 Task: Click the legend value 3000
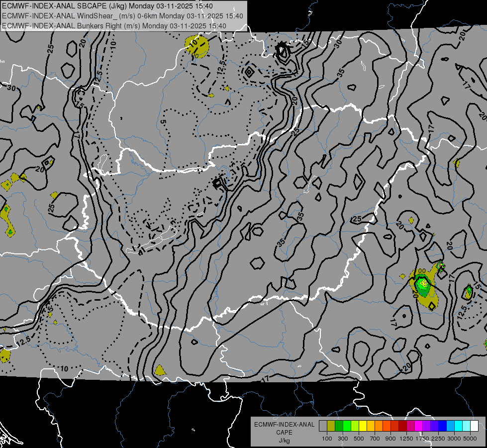(454, 439)
